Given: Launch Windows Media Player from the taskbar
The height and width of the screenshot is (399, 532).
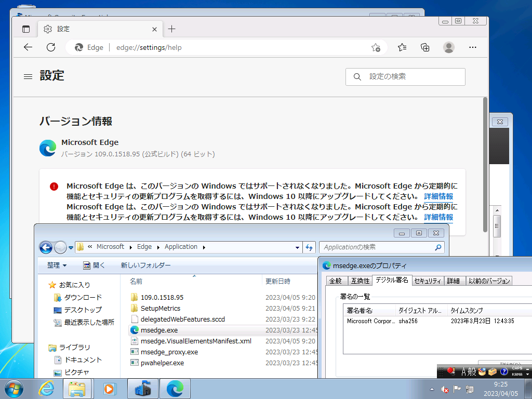Looking at the screenshot, I should pos(110,389).
